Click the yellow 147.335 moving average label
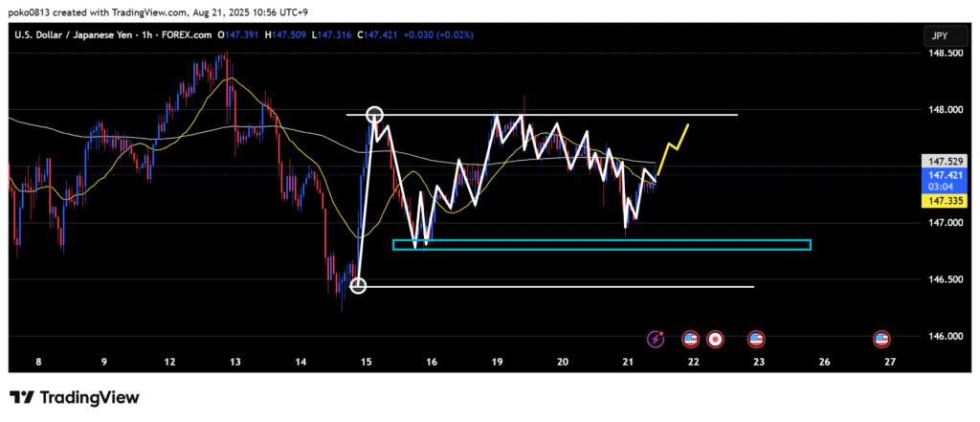The image size is (980, 422). point(934,202)
